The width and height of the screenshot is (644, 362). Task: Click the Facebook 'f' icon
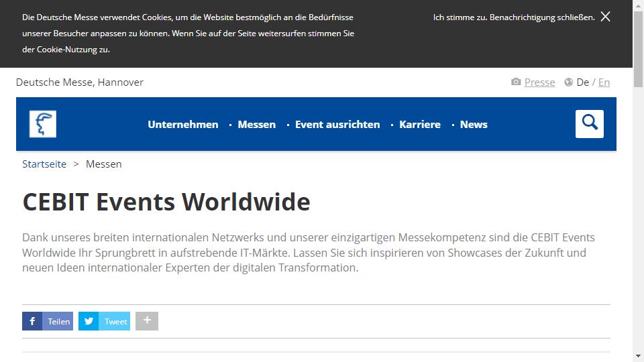point(32,321)
